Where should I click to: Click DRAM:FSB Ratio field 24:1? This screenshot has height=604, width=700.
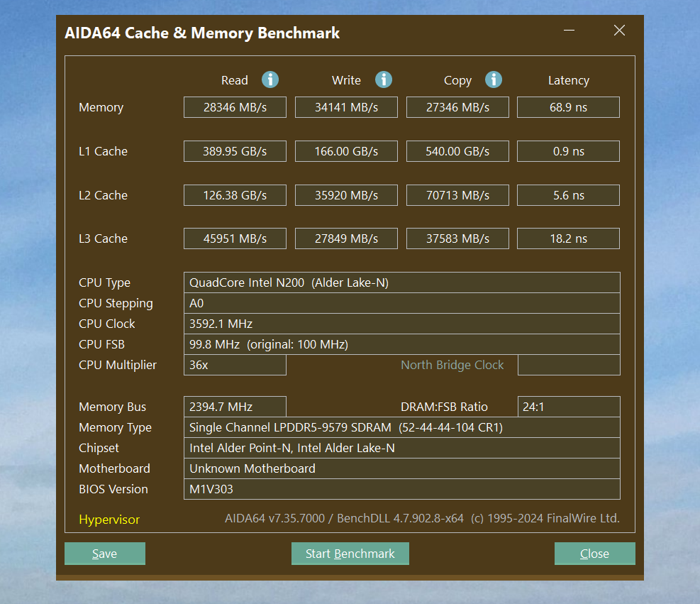[x=569, y=407]
